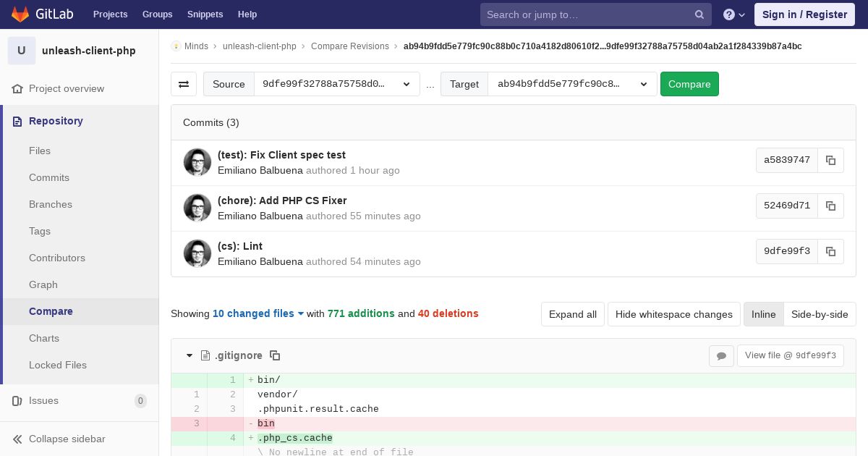Click the green Compare button
The width and height of the screenshot is (868, 456).
tap(689, 84)
